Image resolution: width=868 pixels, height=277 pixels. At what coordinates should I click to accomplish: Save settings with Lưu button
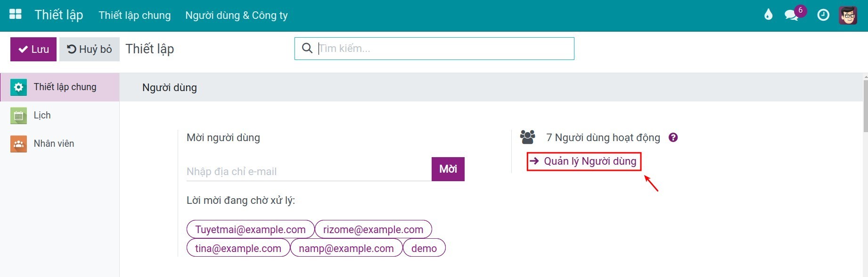point(33,49)
